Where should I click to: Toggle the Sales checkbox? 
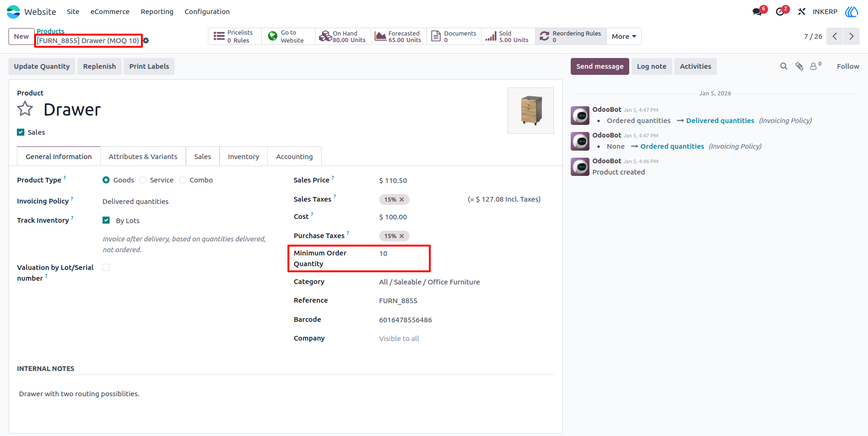(x=21, y=132)
